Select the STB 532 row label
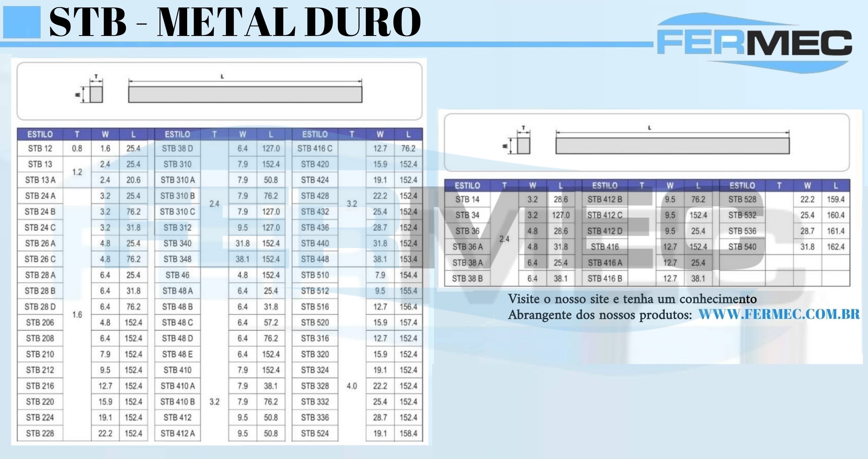 742,215
